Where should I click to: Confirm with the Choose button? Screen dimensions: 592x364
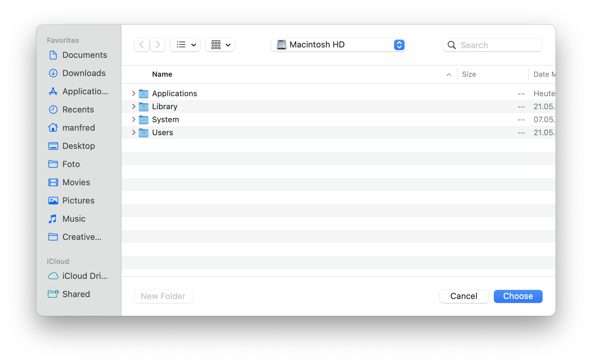518,296
